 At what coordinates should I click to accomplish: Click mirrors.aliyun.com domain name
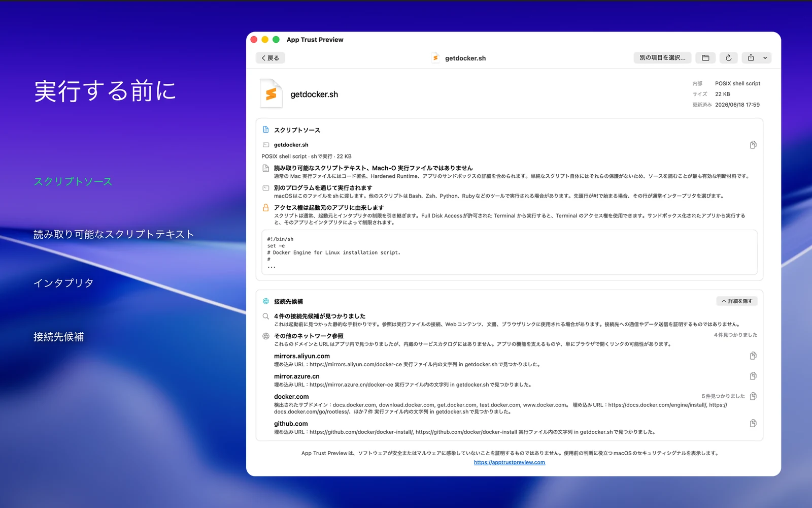302,356
